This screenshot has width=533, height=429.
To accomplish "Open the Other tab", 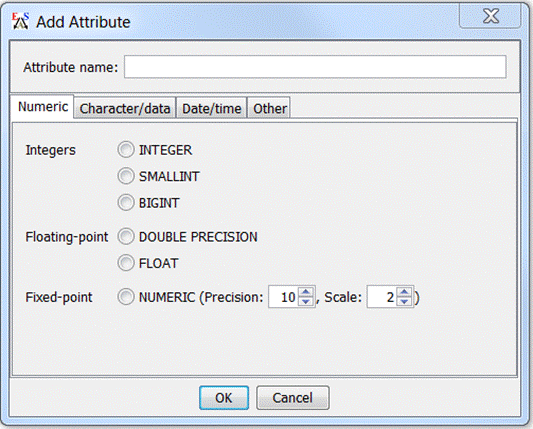I will 270,108.
